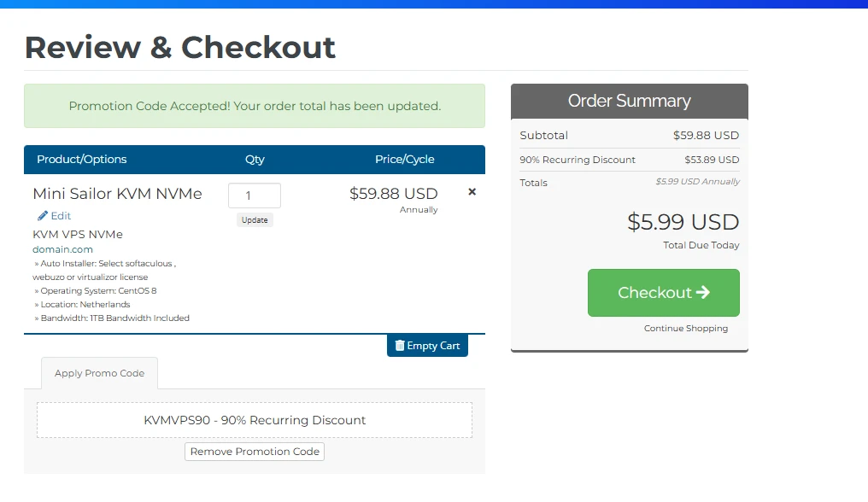Remove Mini Sailor item with X icon
This screenshot has width=868, height=502.
(472, 192)
